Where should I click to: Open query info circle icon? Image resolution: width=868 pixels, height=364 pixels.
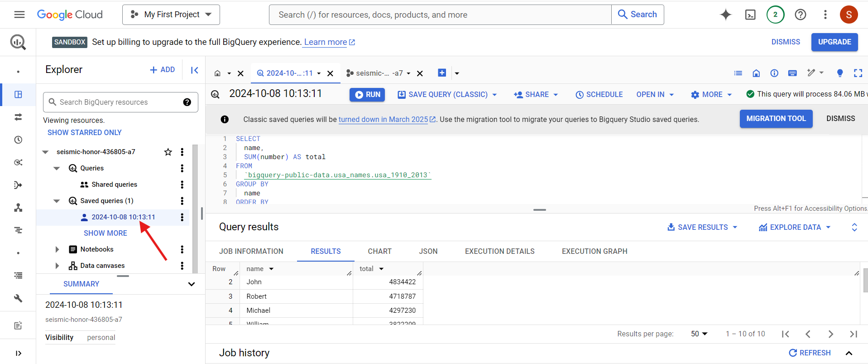(774, 73)
